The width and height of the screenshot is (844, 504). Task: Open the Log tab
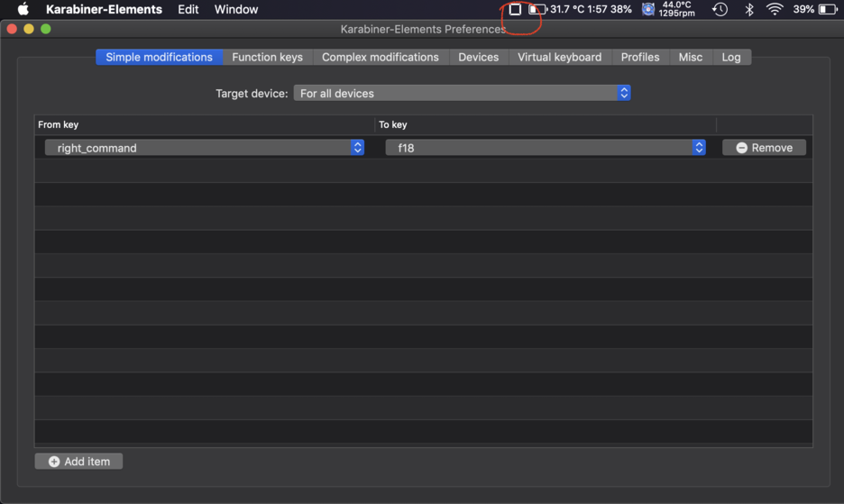[731, 57]
